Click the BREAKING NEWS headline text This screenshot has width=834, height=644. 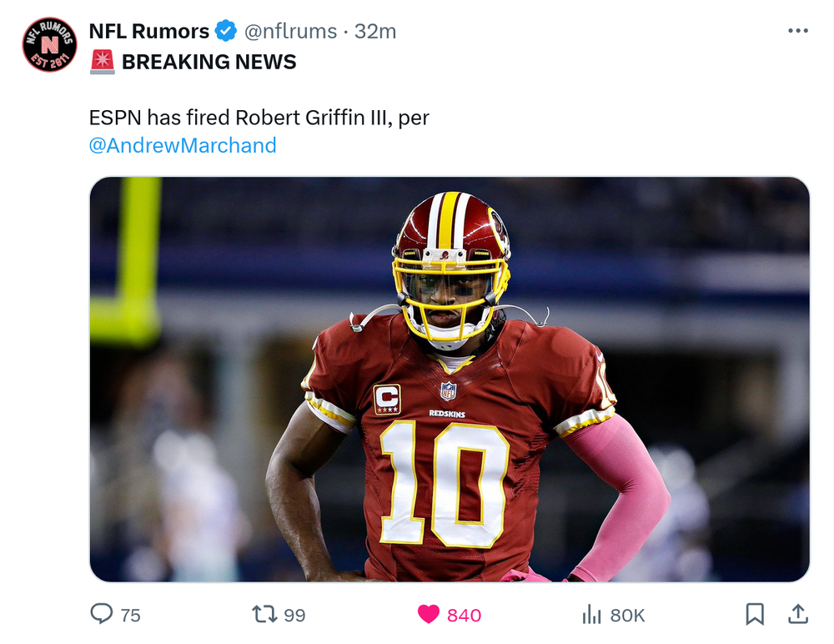click(209, 63)
